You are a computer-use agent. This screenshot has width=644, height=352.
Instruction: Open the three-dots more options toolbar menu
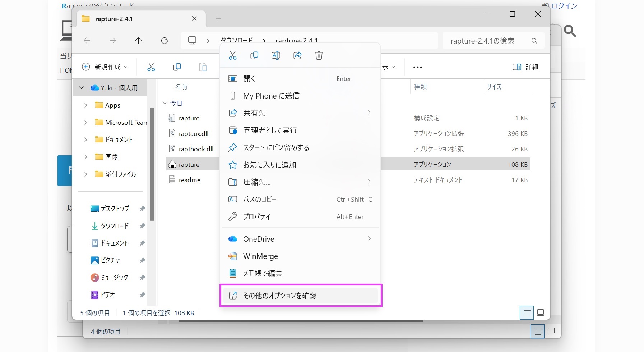click(417, 67)
